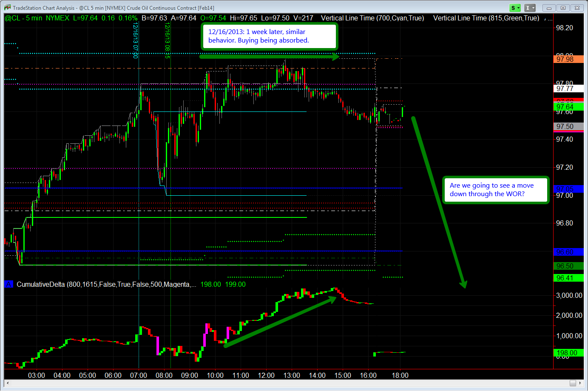This screenshot has width=588, height=391.
Task: Click the L=97.64 last price value
Action: point(85,18)
